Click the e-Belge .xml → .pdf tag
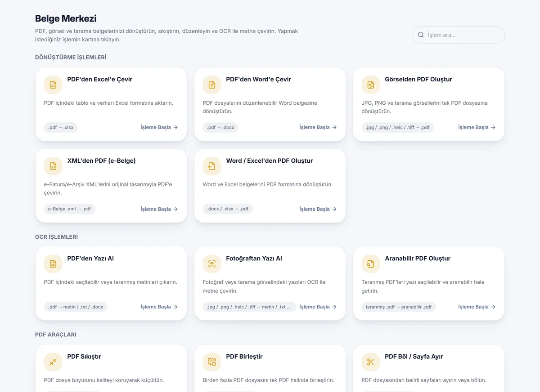 point(70,209)
